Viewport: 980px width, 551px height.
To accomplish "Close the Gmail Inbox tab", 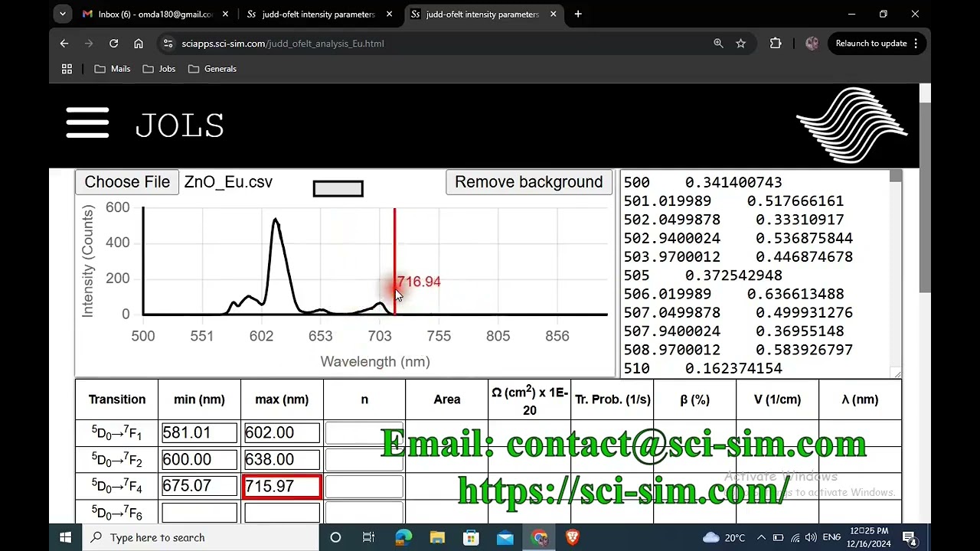I will (x=225, y=14).
